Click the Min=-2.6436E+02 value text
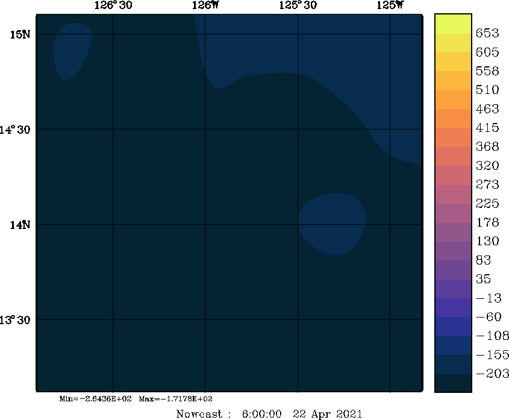The width and height of the screenshot is (509, 420). click(x=95, y=398)
